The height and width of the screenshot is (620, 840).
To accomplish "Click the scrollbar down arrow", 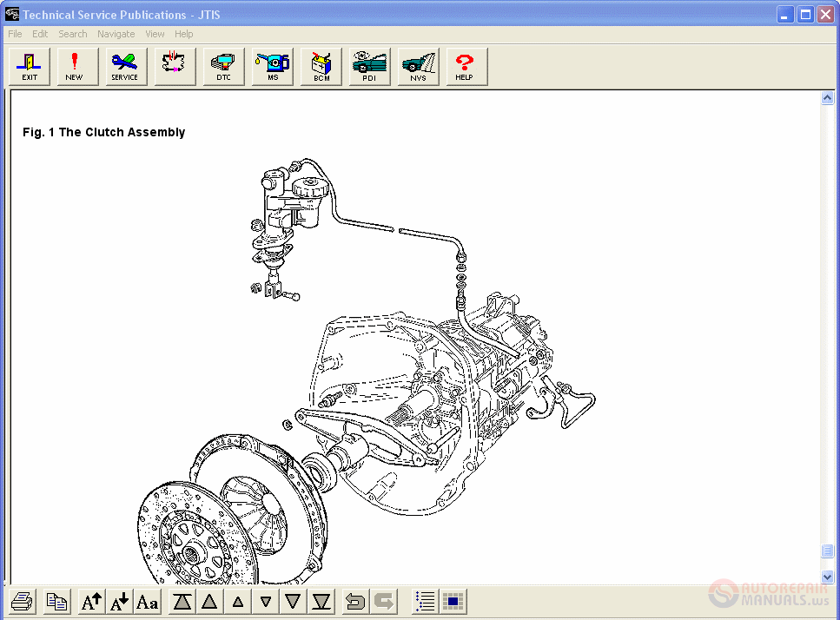I will pos(827,576).
